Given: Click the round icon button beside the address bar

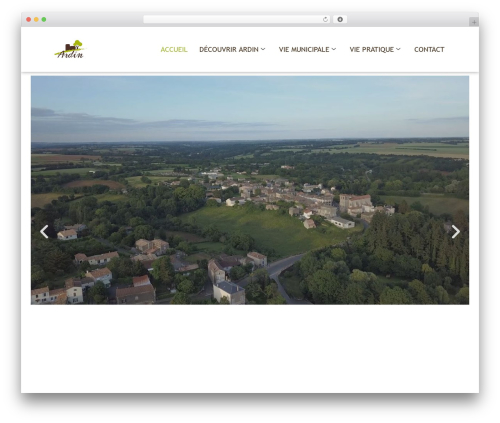Looking at the screenshot, I should coord(340,20).
